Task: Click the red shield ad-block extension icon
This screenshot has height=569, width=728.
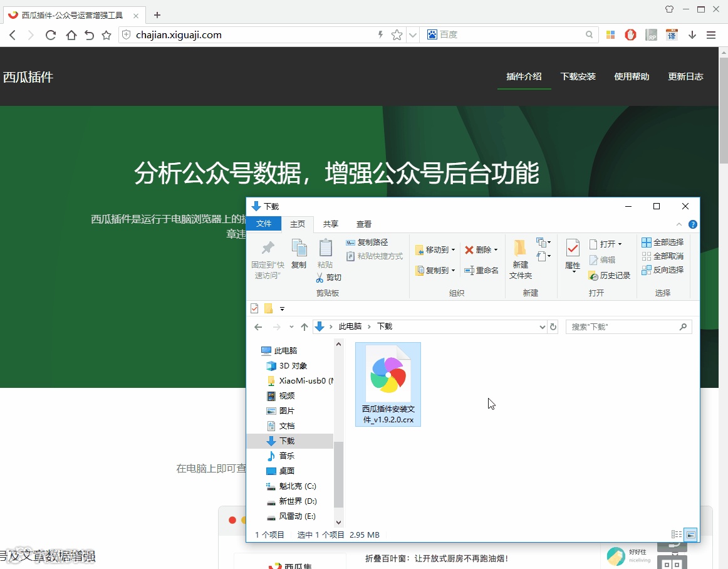Action: coord(630,35)
